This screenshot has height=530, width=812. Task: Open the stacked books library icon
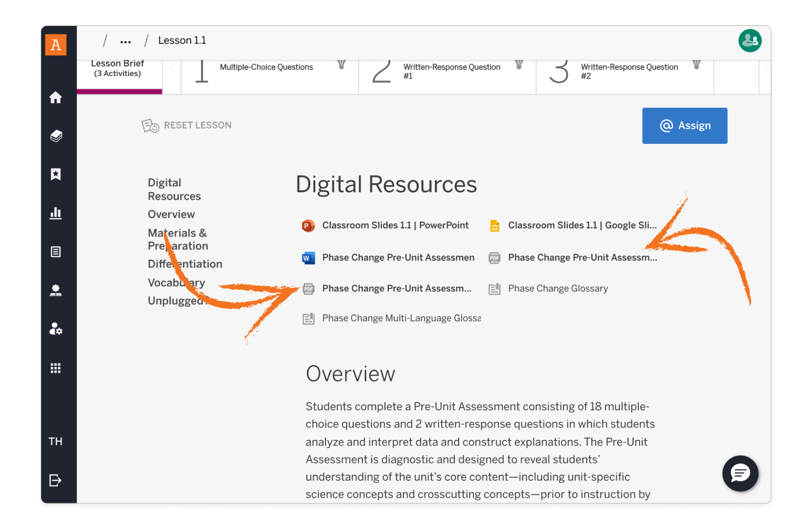56,136
